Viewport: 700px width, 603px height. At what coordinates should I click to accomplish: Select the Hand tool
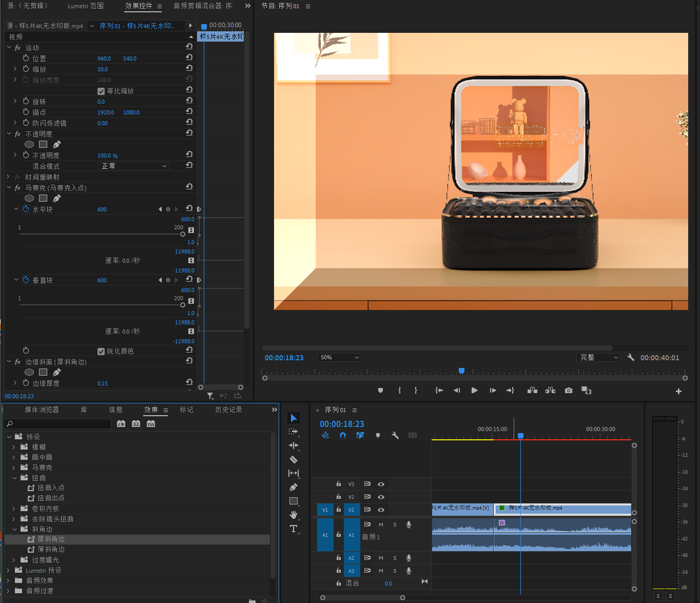tap(294, 515)
